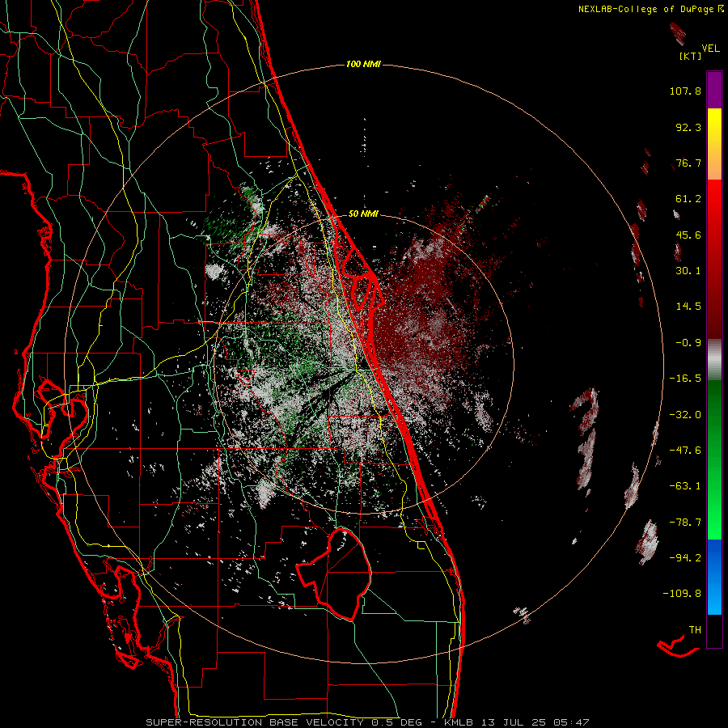Select the -47.6 velocity scale value
Image resolution: width=728 pixels, height=728 pixels.
point(685,451)
